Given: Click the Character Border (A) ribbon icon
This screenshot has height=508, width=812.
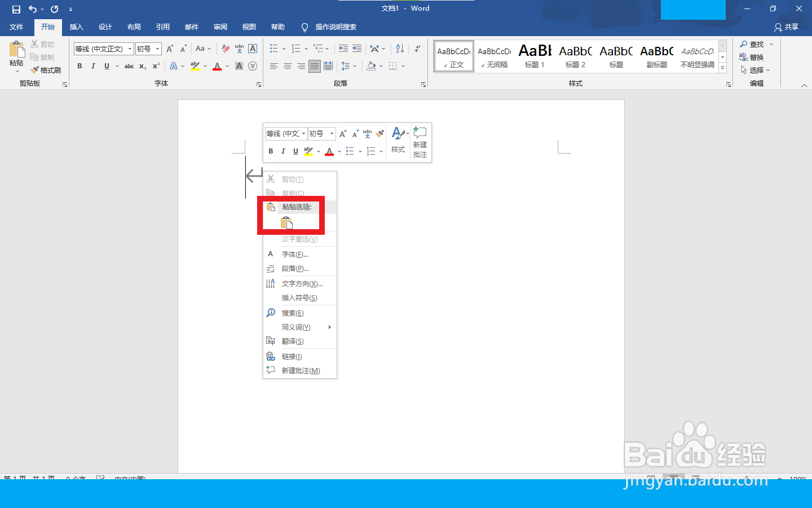Looking at the screenshot, I should [253, 49].
